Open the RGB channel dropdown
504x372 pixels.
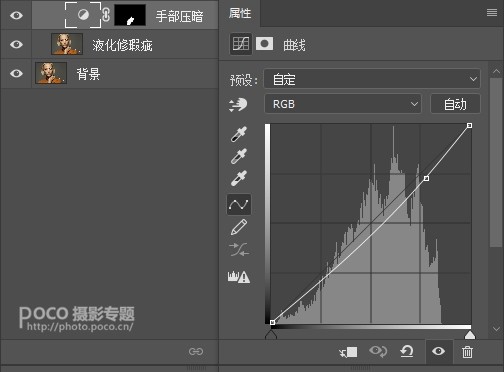tap(343, 104)
